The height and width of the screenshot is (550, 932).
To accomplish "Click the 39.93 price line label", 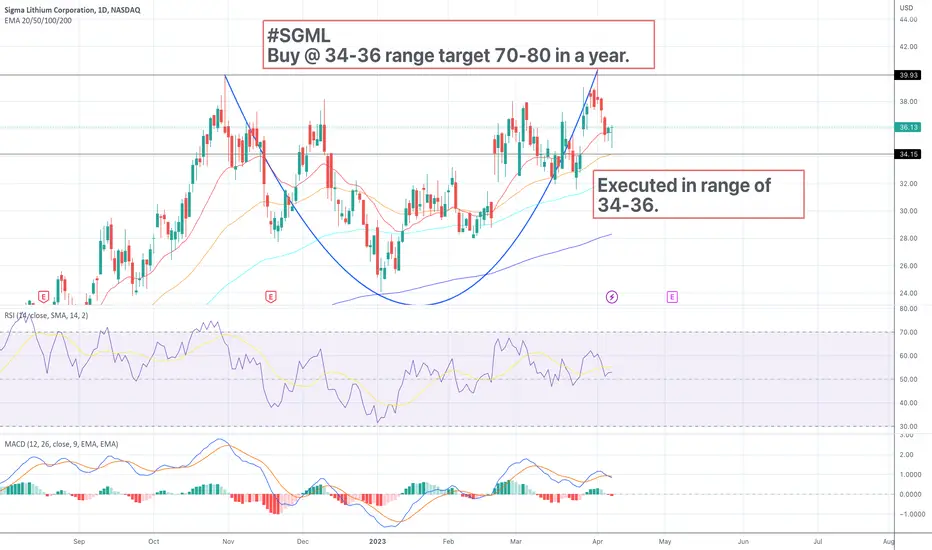I will point(908,75).
